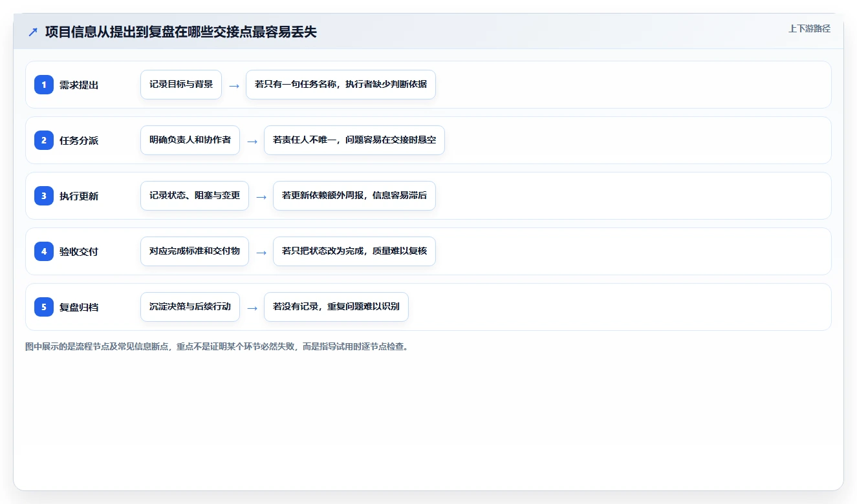857x504 pixels.
Task: Click the step 1 number badge
Action: pos(44,85)
